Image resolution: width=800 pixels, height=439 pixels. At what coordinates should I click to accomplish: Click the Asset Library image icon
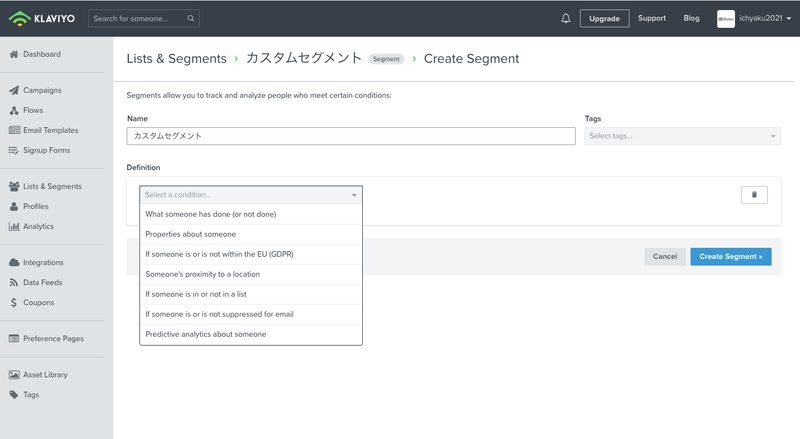[x=14, y=375]
